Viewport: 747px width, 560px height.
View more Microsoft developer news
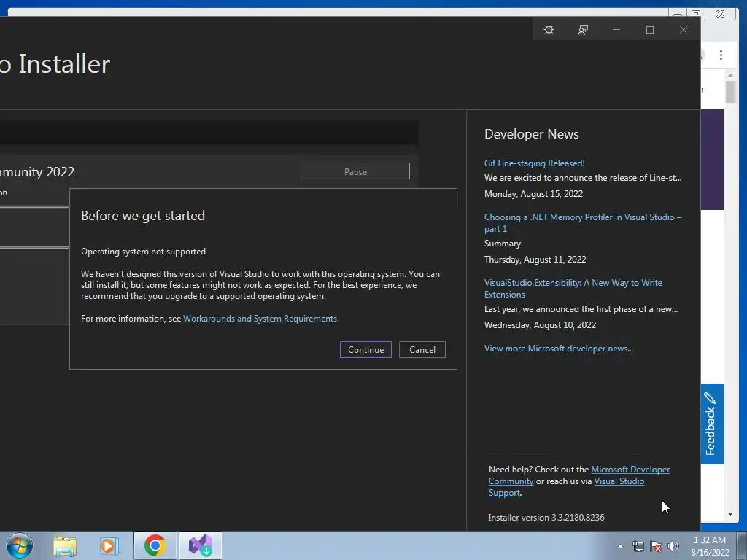point(558,349)
